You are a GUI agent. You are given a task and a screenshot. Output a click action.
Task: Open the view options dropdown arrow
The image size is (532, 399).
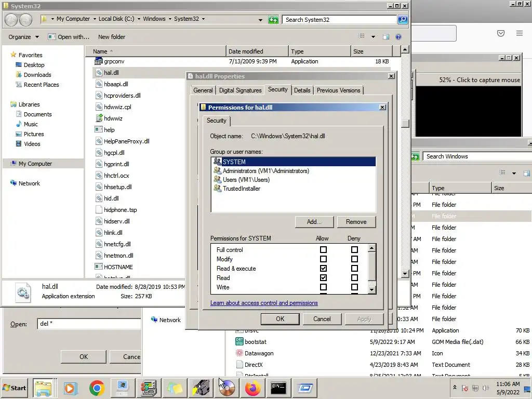tap(373, 37)
